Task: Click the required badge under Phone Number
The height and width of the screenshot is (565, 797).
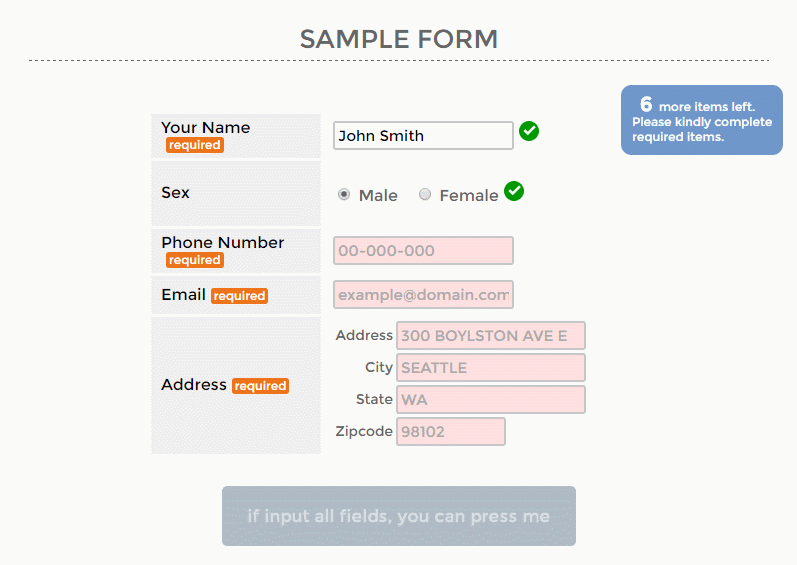Action: (195, 260)
